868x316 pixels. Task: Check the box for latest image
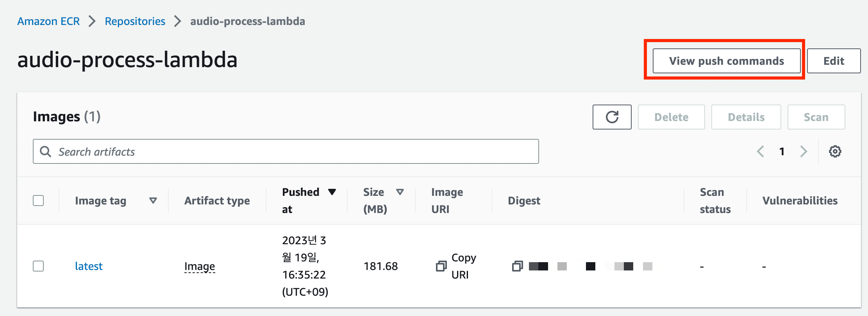pyautogui.click(x=38, y=266)
